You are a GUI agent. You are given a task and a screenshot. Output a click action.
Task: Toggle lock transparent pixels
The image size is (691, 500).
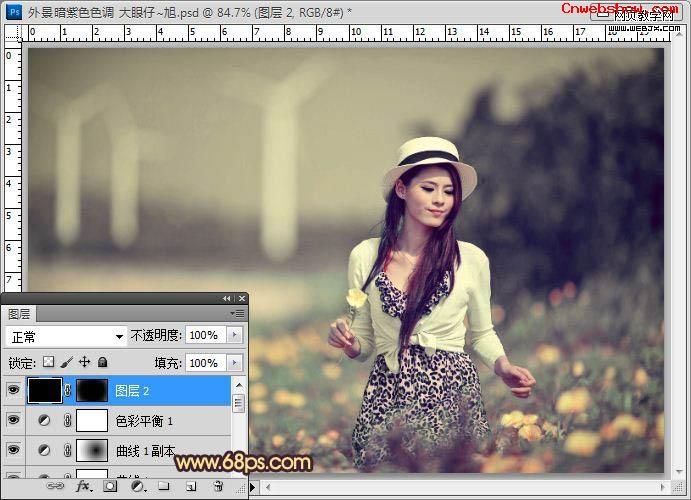(x=48, y=362)
